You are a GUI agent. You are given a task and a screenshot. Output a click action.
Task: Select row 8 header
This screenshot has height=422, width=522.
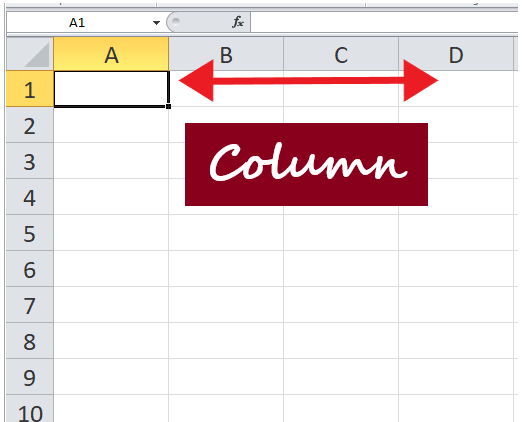click(30, 341)
